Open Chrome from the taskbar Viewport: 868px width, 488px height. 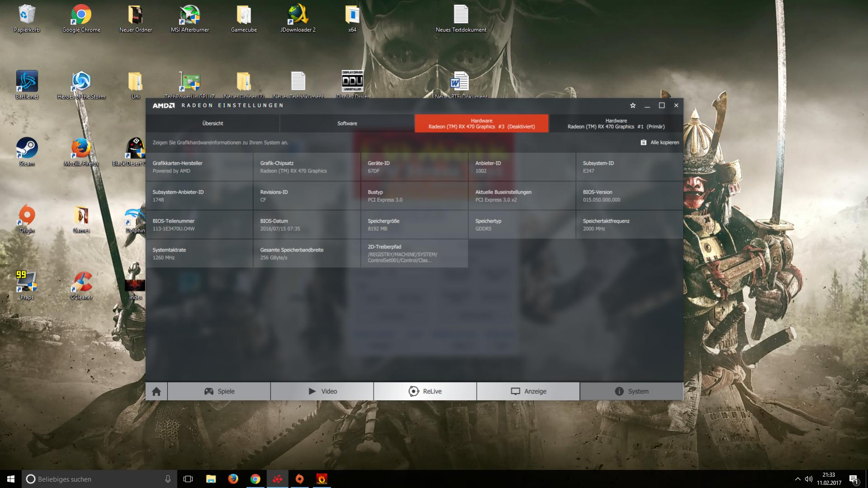pyautogui.click(x=255, y=479)
